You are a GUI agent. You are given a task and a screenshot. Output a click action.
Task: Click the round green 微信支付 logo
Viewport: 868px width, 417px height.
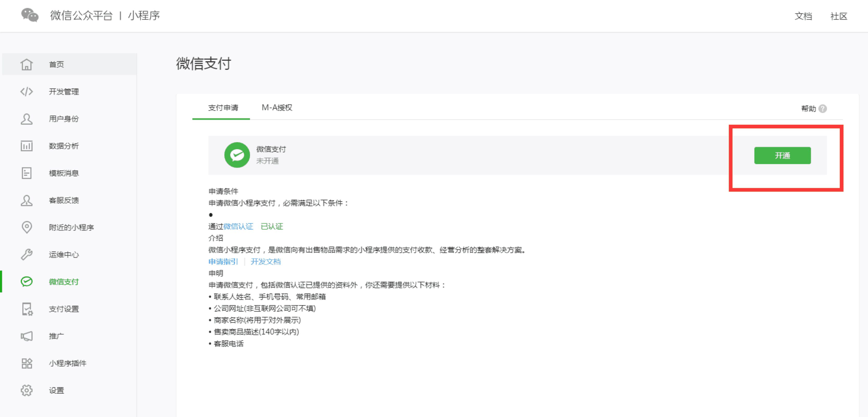coord(237,155)
